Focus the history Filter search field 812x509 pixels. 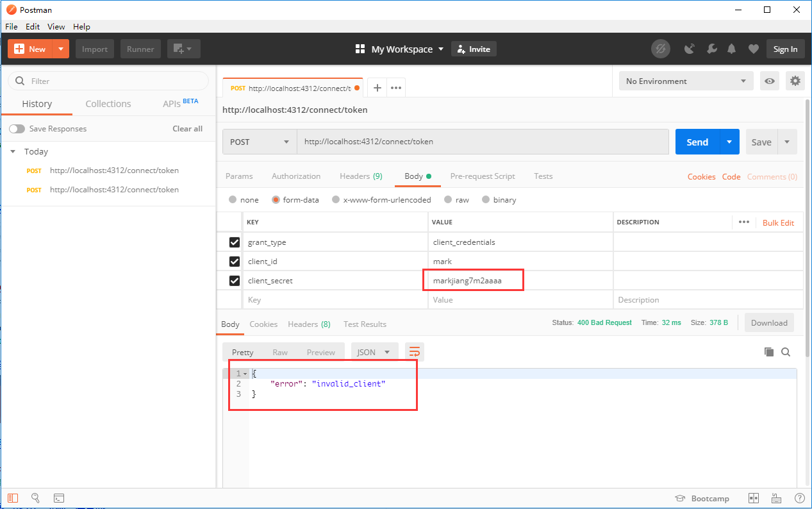[x=108, y=81]
